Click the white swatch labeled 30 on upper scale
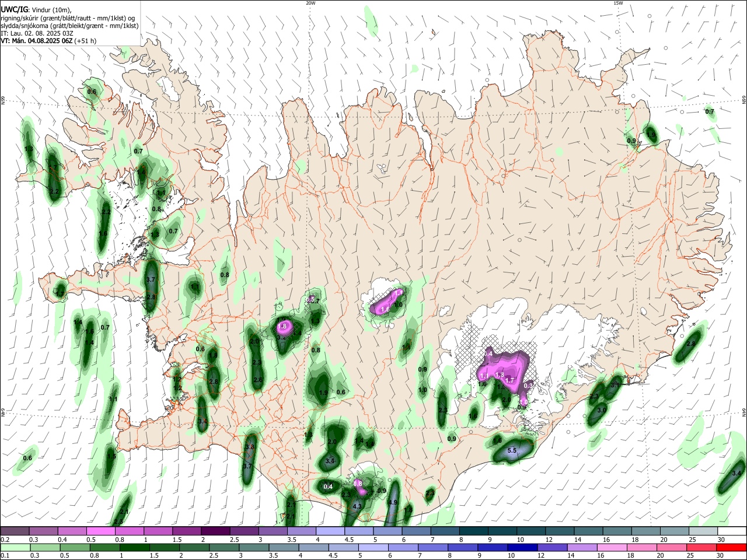The width and height of the screenshot is (747, 560). point(731,531)
